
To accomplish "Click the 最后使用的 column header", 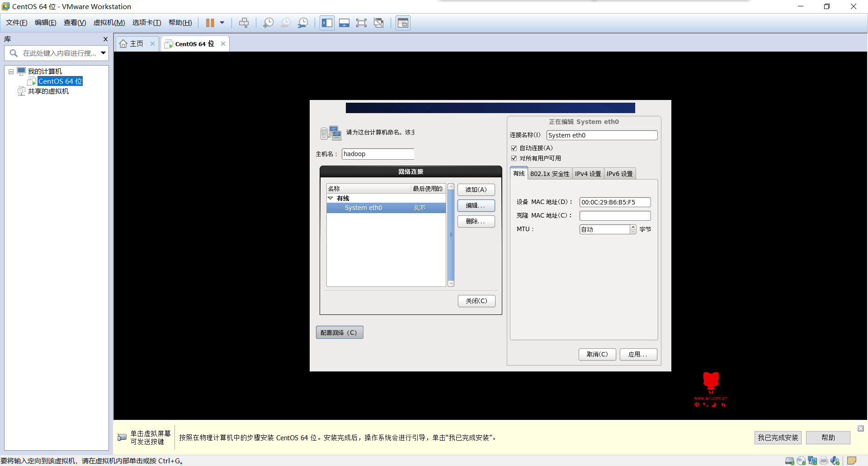I will coord(428,189).
